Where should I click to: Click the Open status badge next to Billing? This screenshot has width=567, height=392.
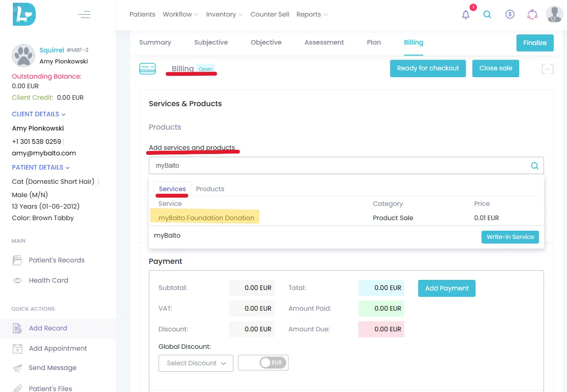click(x=205, y=69)
